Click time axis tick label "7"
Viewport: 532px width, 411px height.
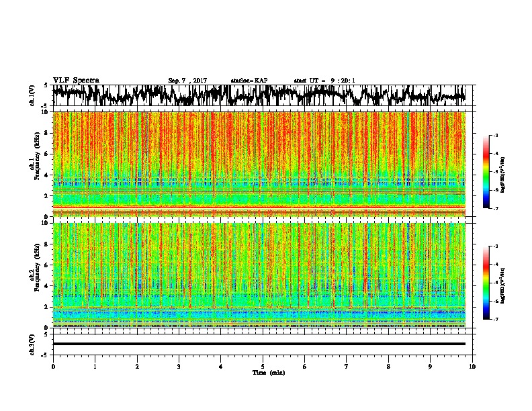coord(347,367)
